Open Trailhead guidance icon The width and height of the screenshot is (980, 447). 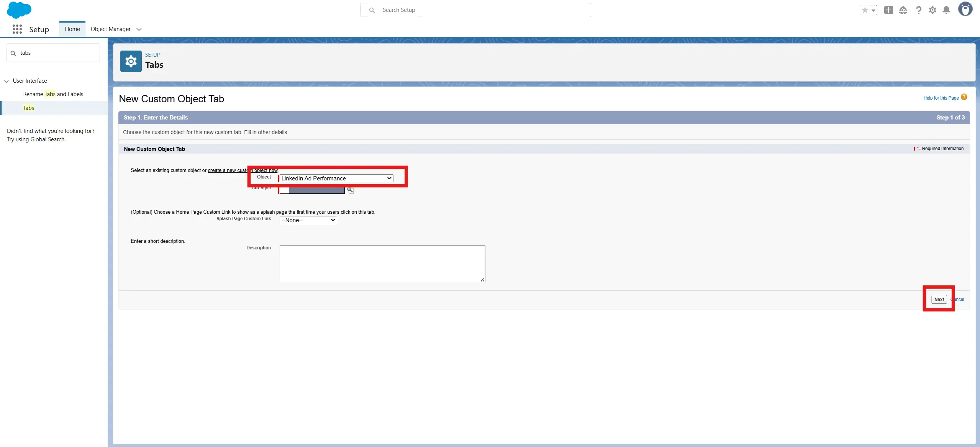click(903, 10)
